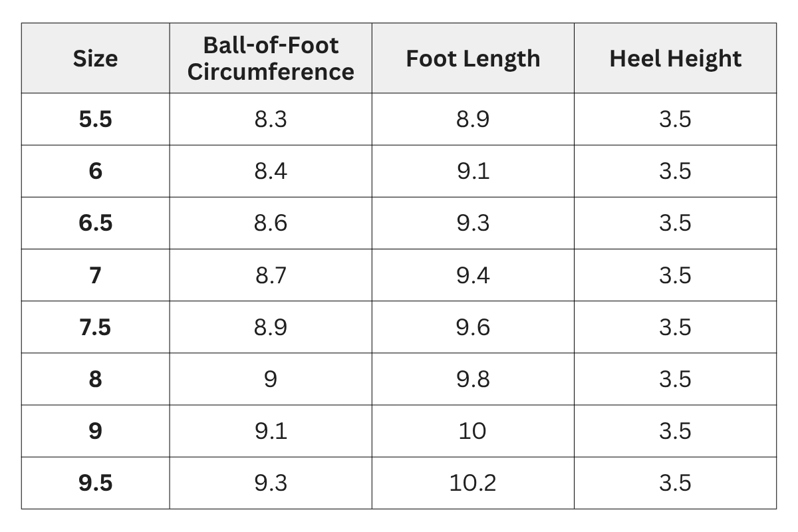Click heel height cell for size 9

coord(675,431)
